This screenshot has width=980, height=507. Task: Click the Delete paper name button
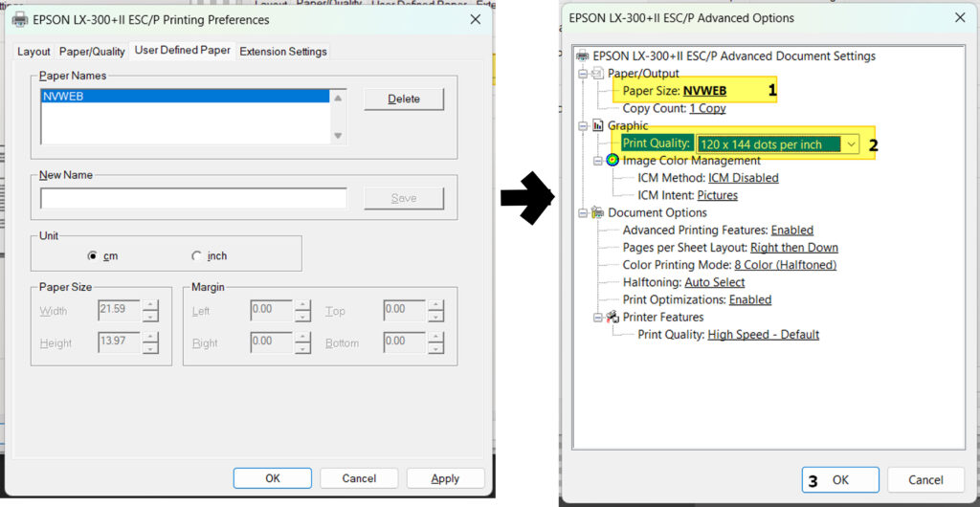coord(404,99)
